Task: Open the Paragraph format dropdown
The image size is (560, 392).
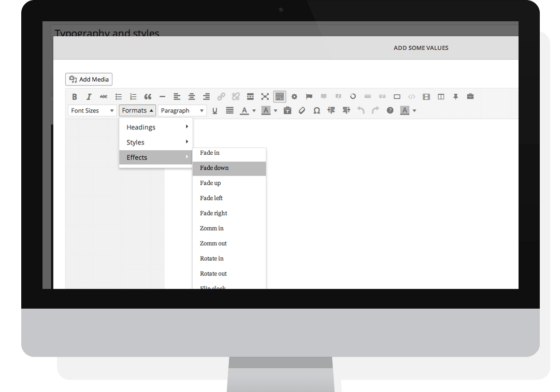Action: [182, 111]
